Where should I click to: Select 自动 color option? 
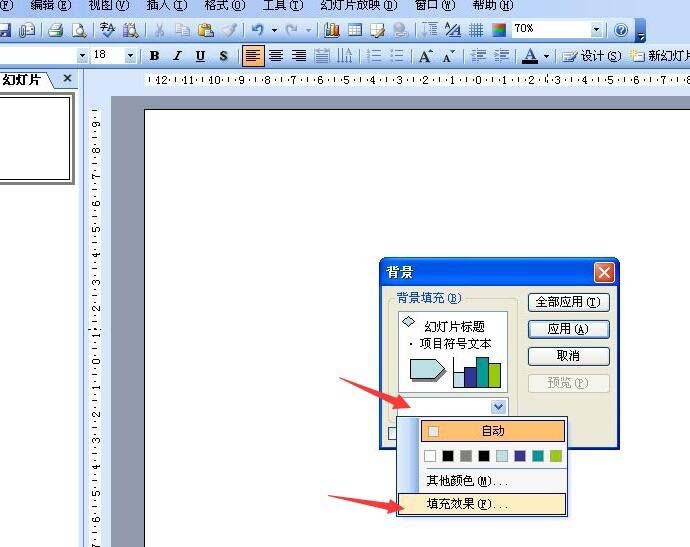tap(493, 431)
